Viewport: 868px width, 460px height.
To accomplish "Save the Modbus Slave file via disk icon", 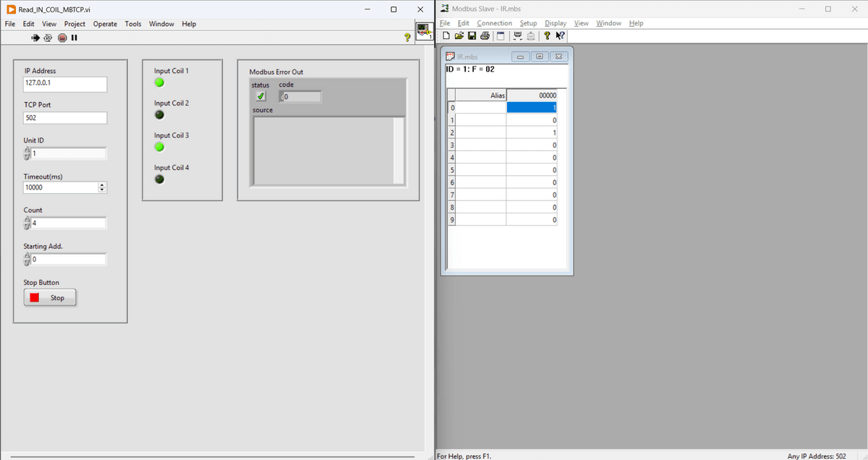I will tap(472, 36).
